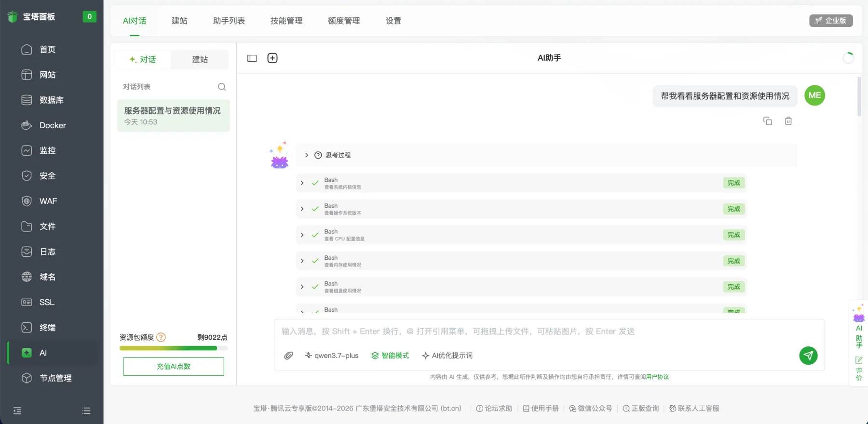Start a new chat with plus icon

pos(272,58)
